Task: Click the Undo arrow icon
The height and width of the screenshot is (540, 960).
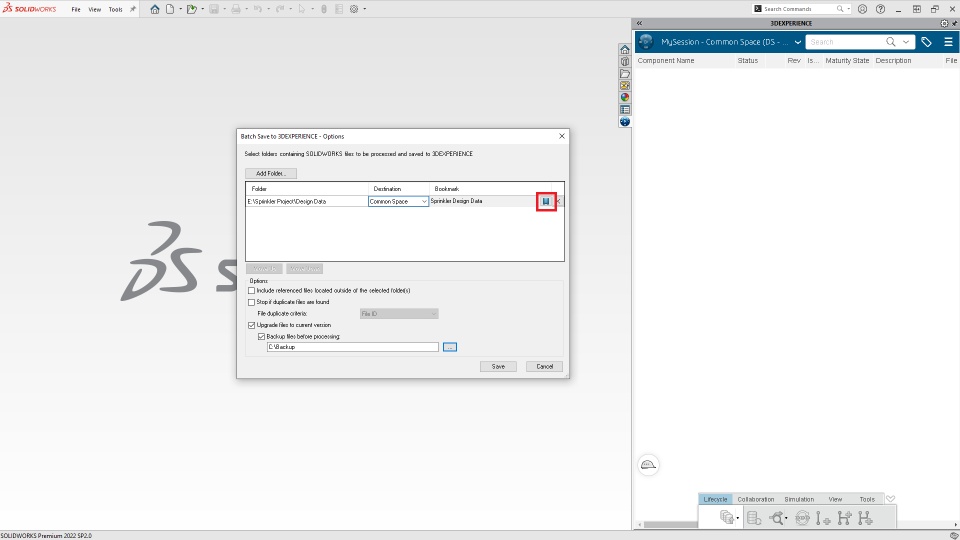Action: tap(258, 9)
